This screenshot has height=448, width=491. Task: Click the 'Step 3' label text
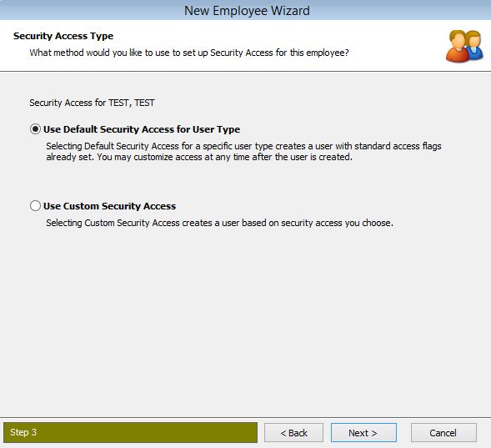23,432
